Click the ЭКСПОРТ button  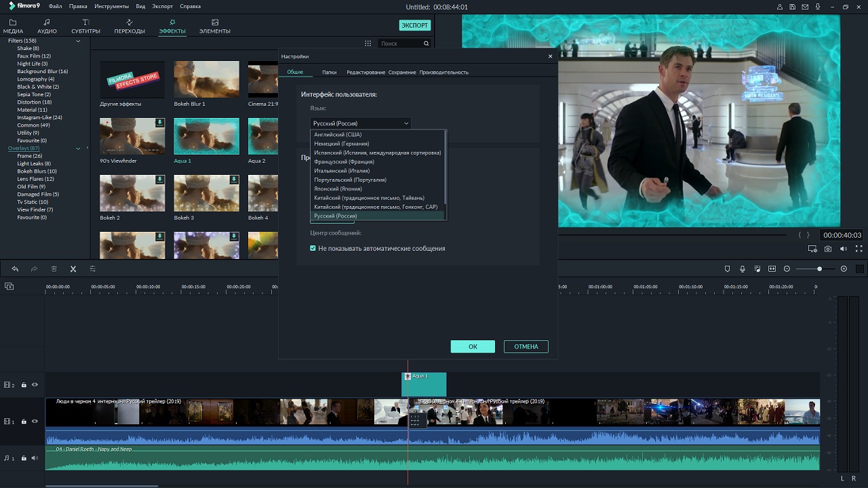(414, 26)
